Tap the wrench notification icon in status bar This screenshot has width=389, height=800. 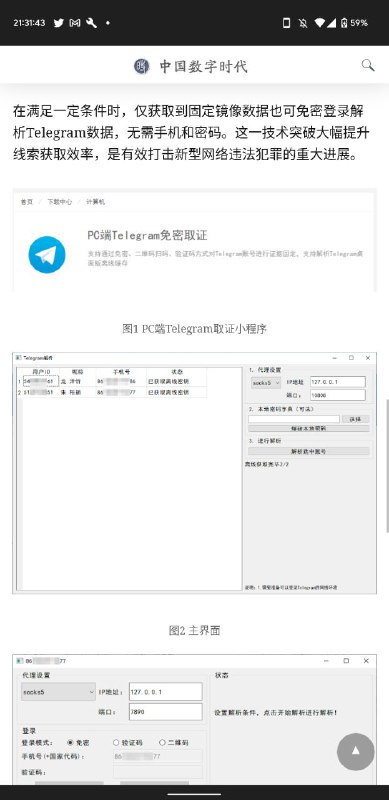(92, 23)
